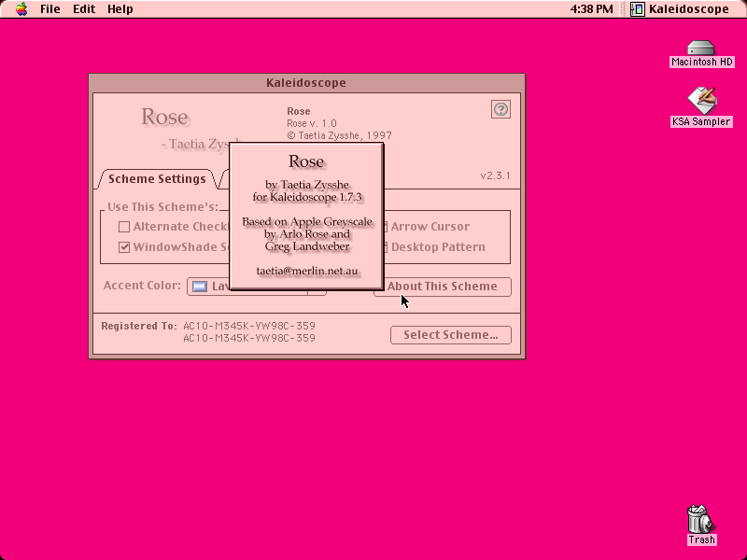Click the 'Use This Scheme's:' group label
Screen dimensions: 747x560
(162, 207)
